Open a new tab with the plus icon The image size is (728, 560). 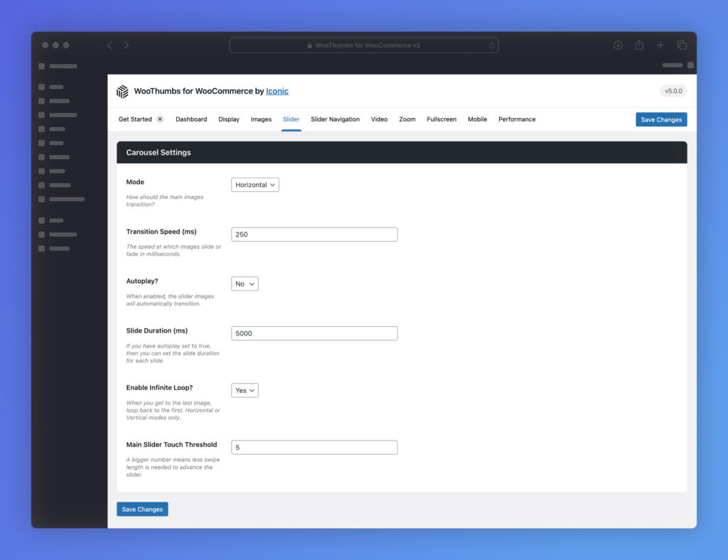click(660, 44)
